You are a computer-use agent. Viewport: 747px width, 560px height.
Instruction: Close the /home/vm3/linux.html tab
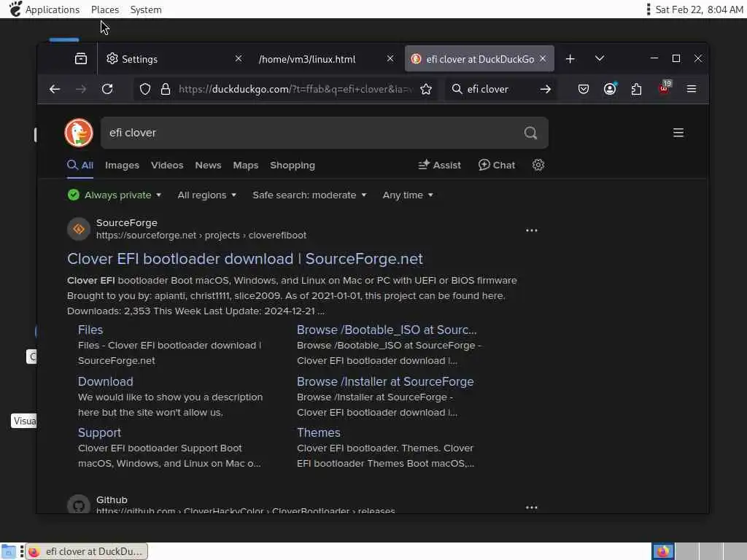tap(390, 58)
